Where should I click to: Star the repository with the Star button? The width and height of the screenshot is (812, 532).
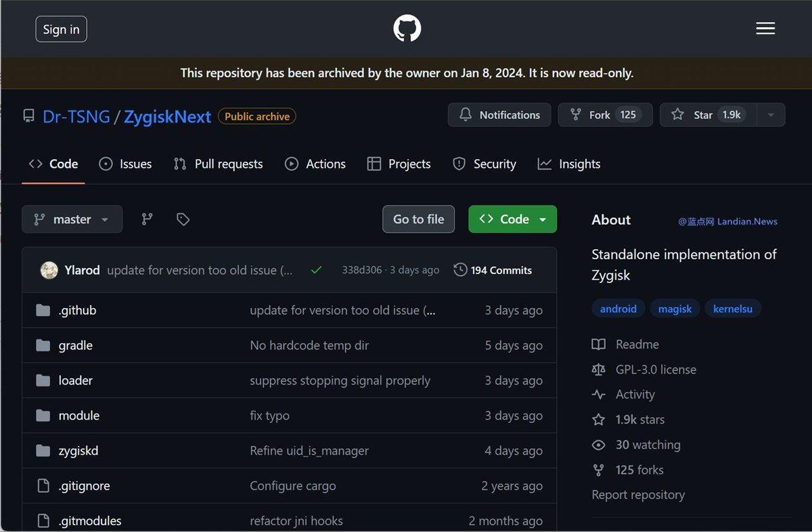pyautogui.click(x=708, y=115)
